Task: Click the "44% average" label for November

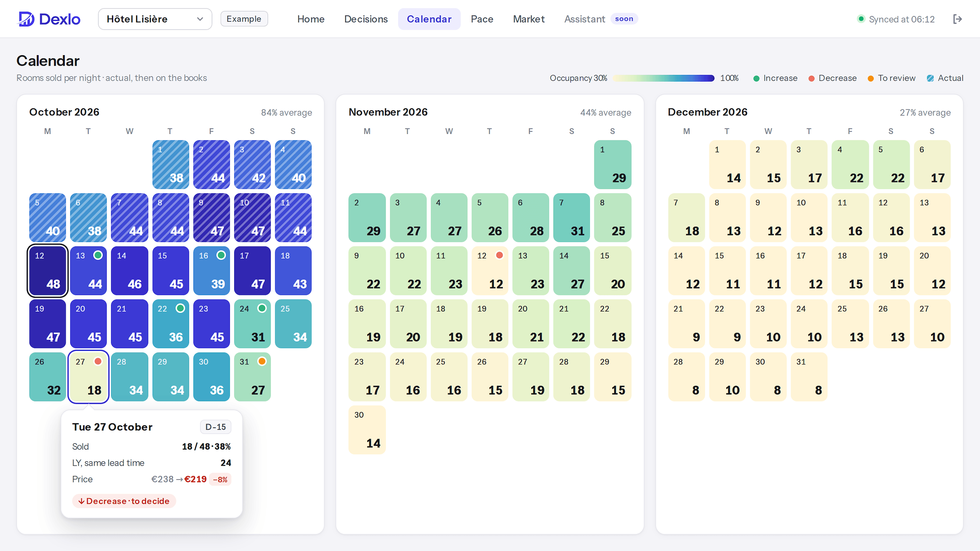Action: (x=606, y=112)
